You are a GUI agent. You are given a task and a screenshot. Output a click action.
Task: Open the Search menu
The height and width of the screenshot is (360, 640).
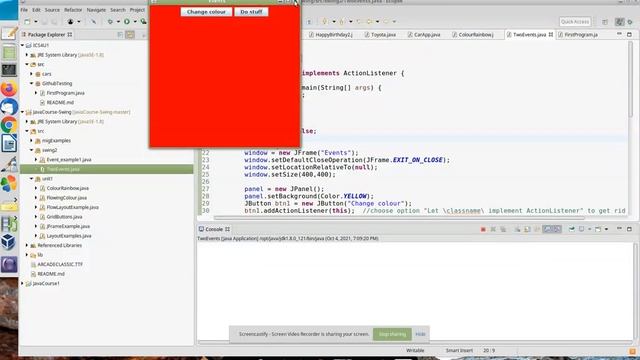point(118,10)
